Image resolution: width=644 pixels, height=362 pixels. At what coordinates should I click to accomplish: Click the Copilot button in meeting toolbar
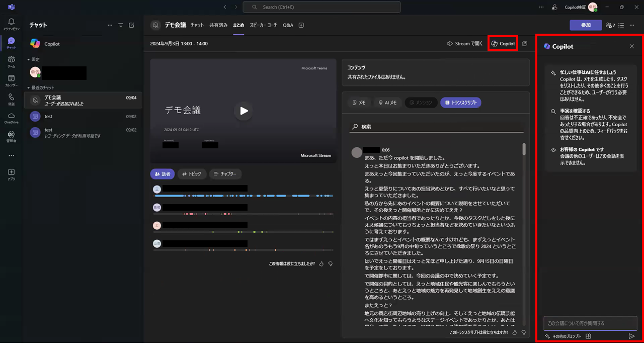(503, 44)
